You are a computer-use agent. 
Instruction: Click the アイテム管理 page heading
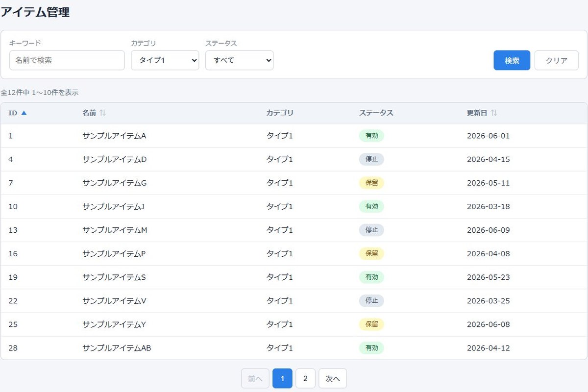[35, 12]
